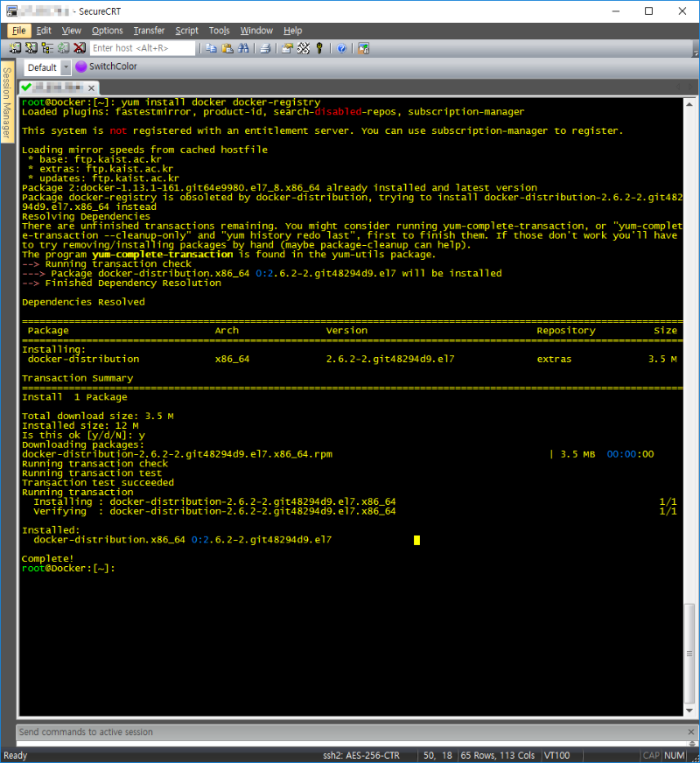
Task: Click the SwitchColor button
Action: [106, 66]
